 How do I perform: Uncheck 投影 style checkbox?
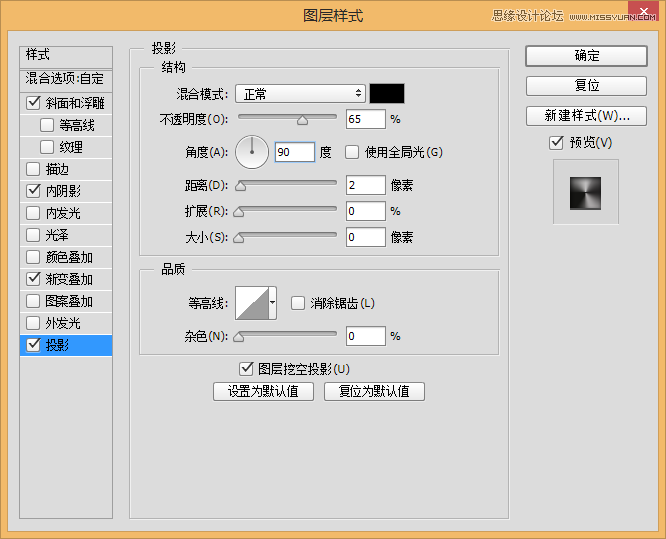[x=33, y=345]
